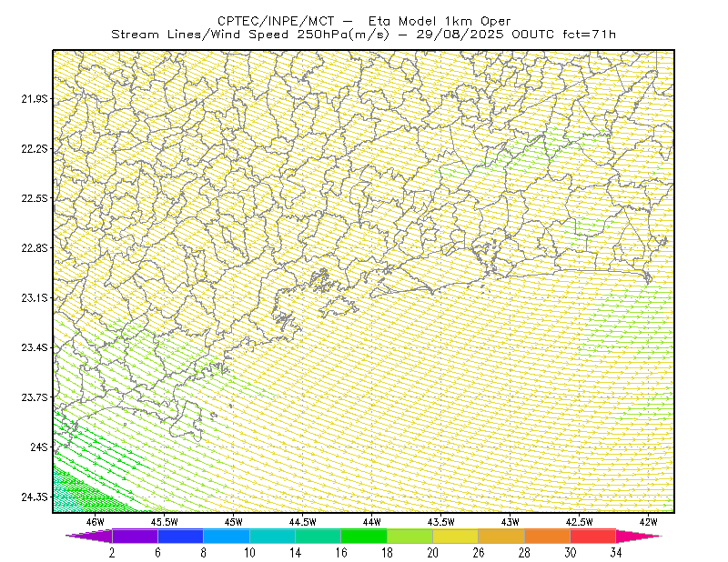Click the orange 28–30 legend color segment
This screenshot has width=728, height=562.
coord(548,536)
